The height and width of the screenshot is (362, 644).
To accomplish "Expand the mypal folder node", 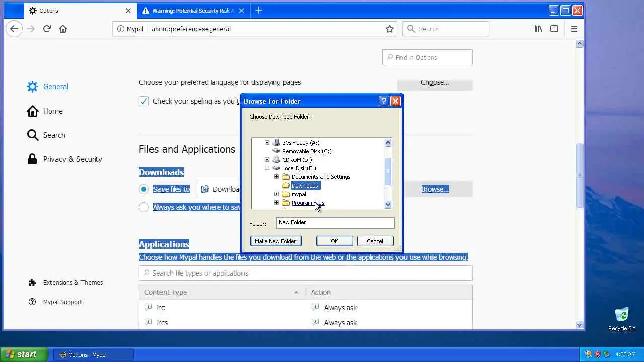I will click(276, 194).
